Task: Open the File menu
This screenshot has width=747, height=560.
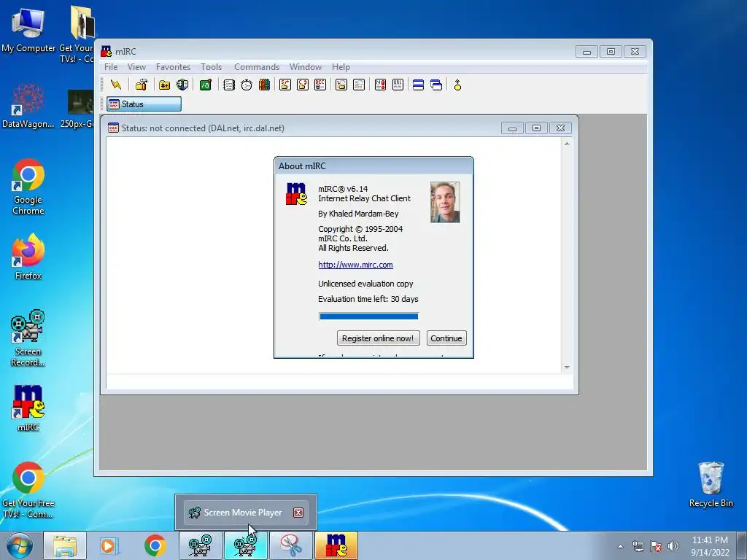Action: tap(111, 66)
